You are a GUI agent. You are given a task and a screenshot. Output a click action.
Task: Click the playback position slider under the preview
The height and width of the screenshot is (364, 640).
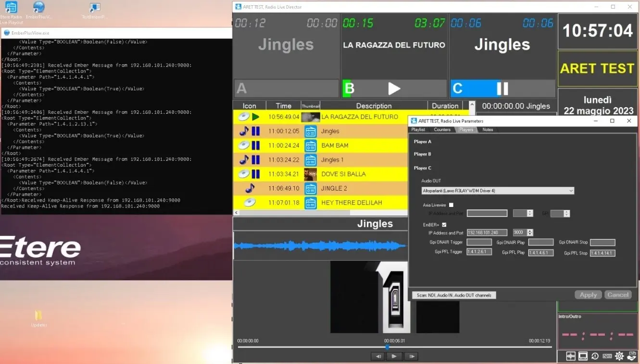point(387,347)
